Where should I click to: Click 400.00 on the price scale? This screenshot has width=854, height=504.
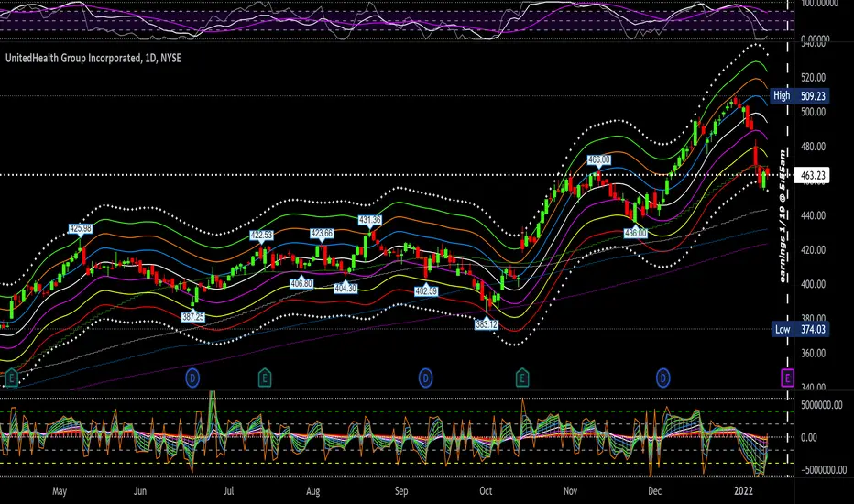click(813, 284)
